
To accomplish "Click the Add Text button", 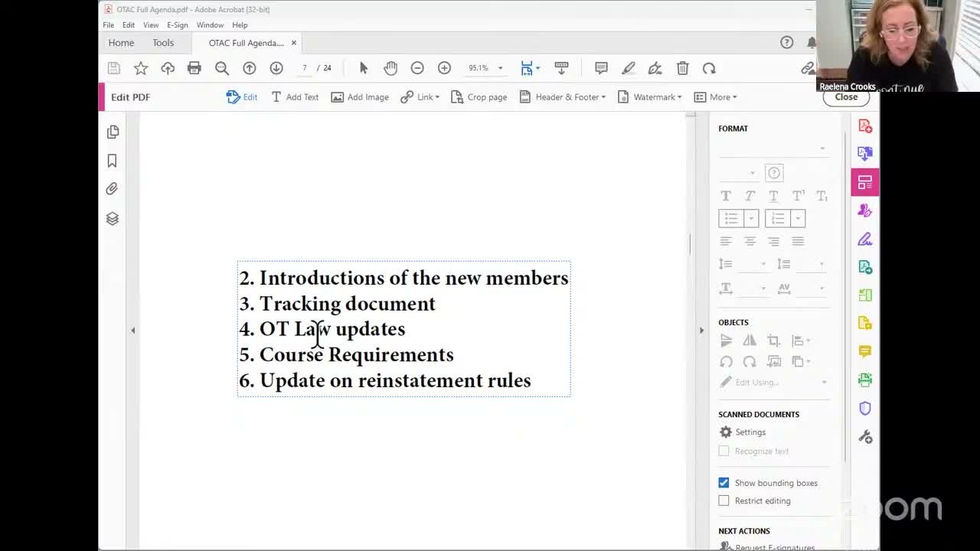I will [x=295, y=96].
